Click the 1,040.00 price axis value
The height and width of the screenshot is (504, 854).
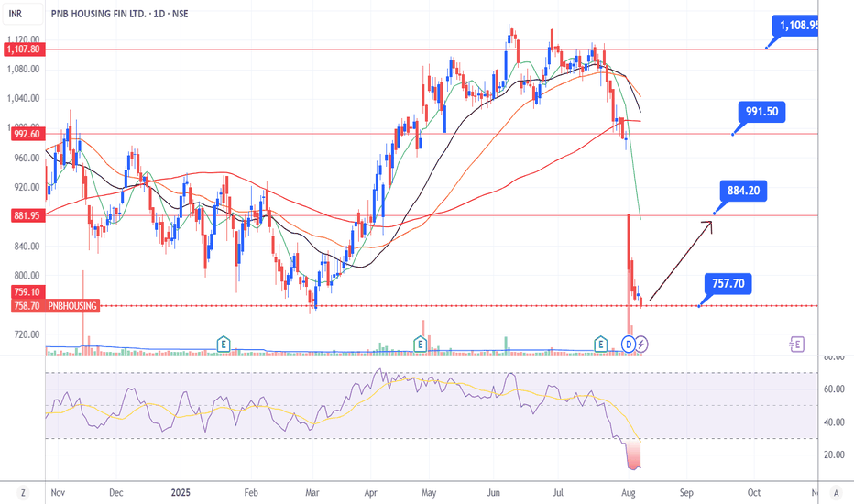click(x=23, y=99)
